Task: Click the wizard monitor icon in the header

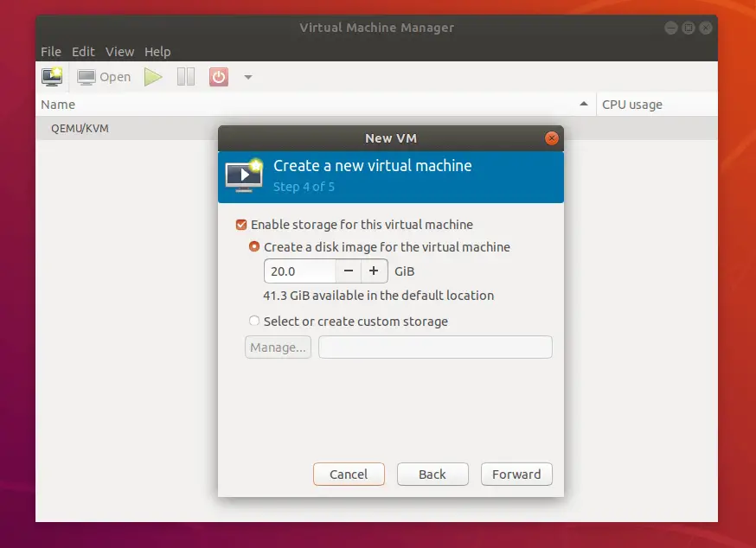Action: pos(244,175)
